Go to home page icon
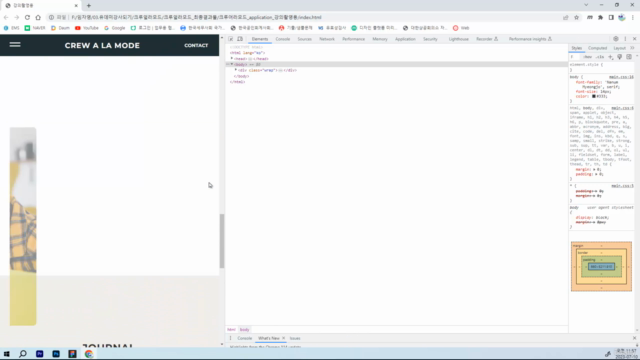This screenshot has height=360, width=640. pos(38,17)
